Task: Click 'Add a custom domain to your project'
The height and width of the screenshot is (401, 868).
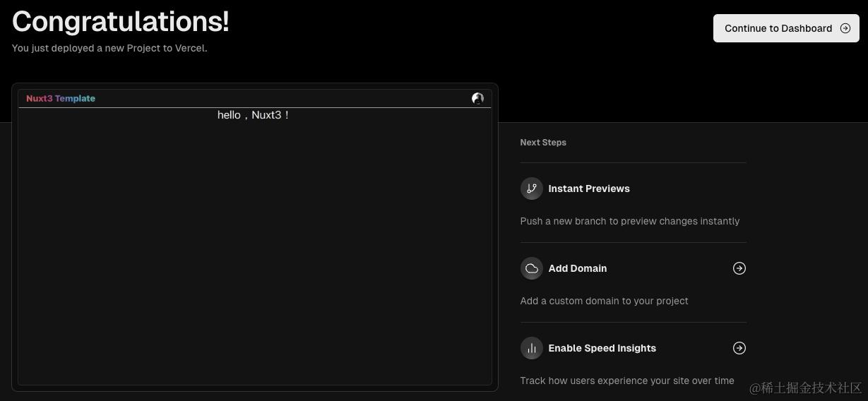Action: pyautogui.click(x=605, y=301)
